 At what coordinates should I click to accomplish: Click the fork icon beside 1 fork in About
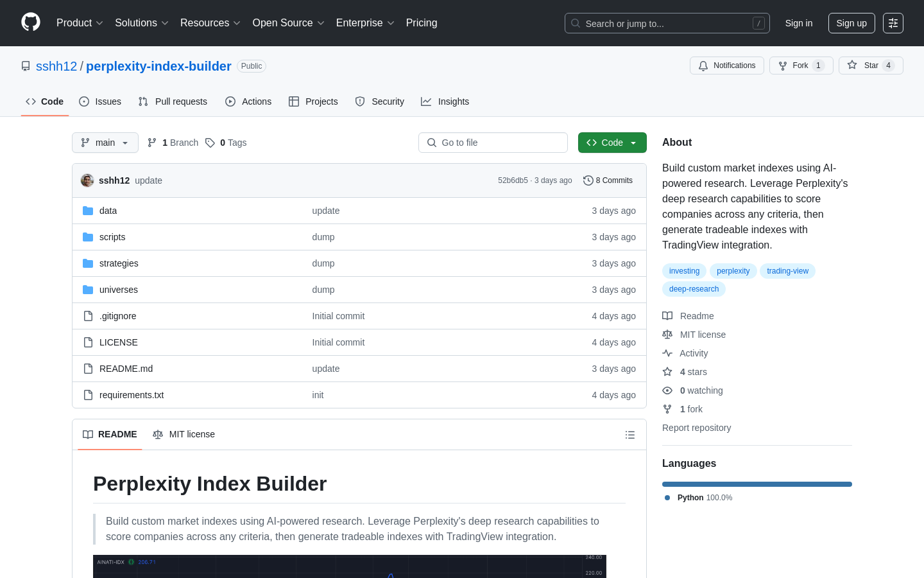pos(667,409)
